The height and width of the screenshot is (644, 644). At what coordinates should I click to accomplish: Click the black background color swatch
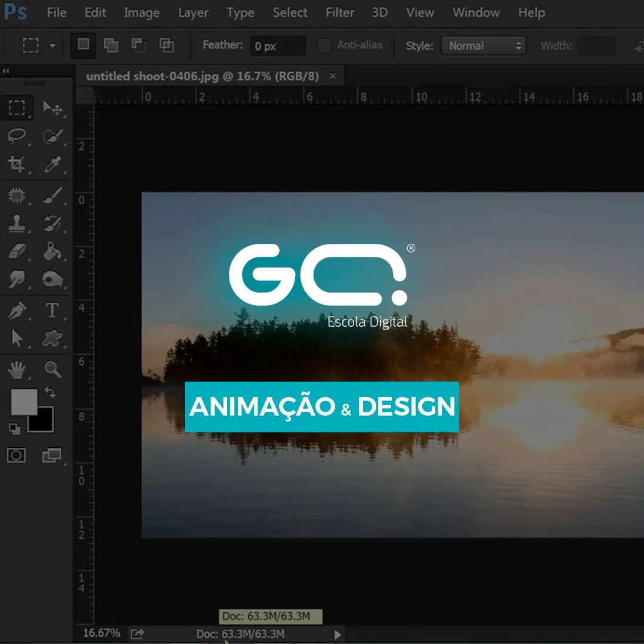[x=45, y=424]
